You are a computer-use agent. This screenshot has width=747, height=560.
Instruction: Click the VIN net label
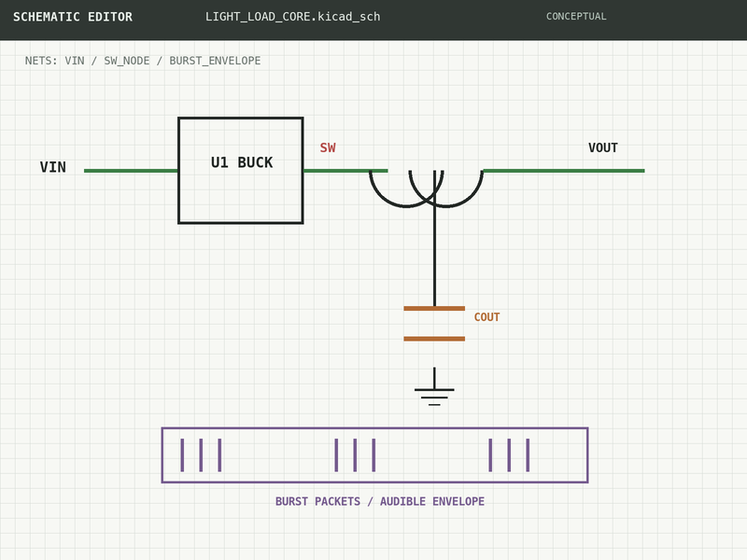[53, 167]
